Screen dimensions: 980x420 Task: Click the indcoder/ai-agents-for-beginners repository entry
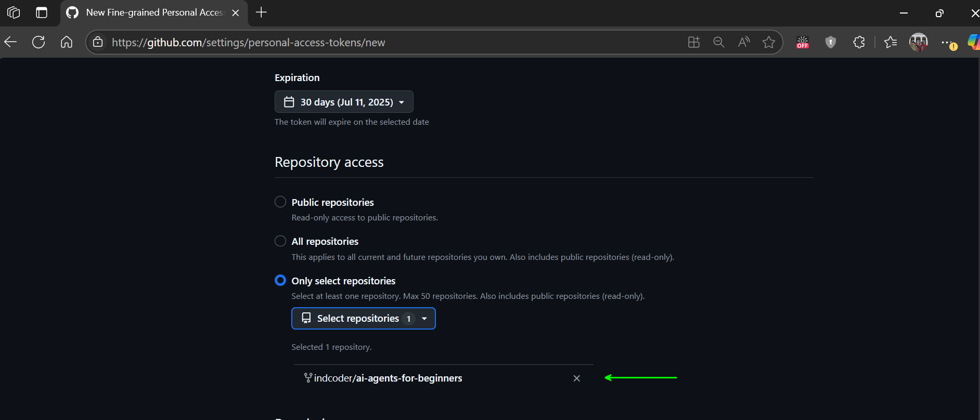pos(388,378)
